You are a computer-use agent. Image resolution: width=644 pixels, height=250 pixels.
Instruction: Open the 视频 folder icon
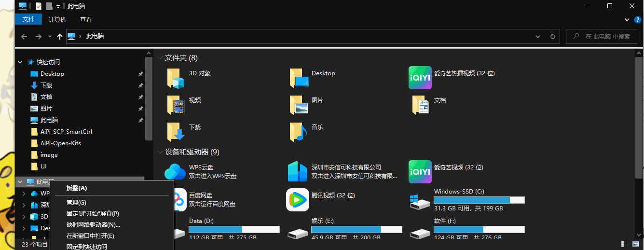pos(176,105)
